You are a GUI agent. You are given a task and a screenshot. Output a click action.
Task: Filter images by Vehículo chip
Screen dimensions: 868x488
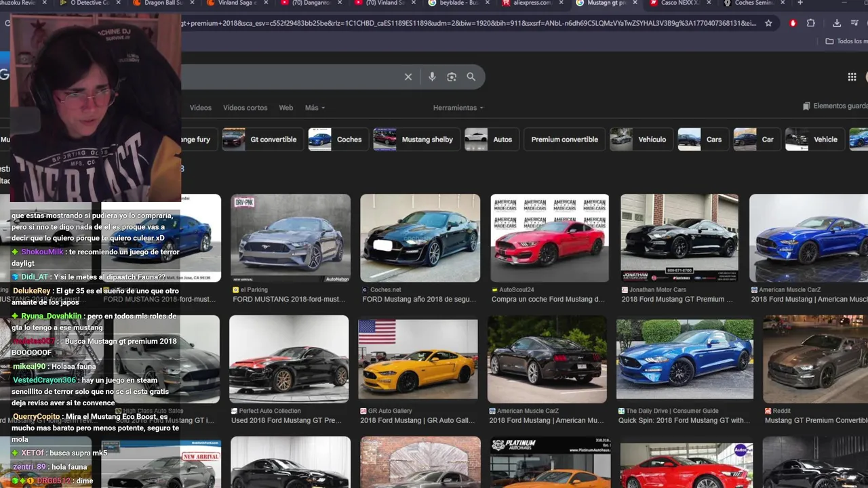click(x=641, y=140)
